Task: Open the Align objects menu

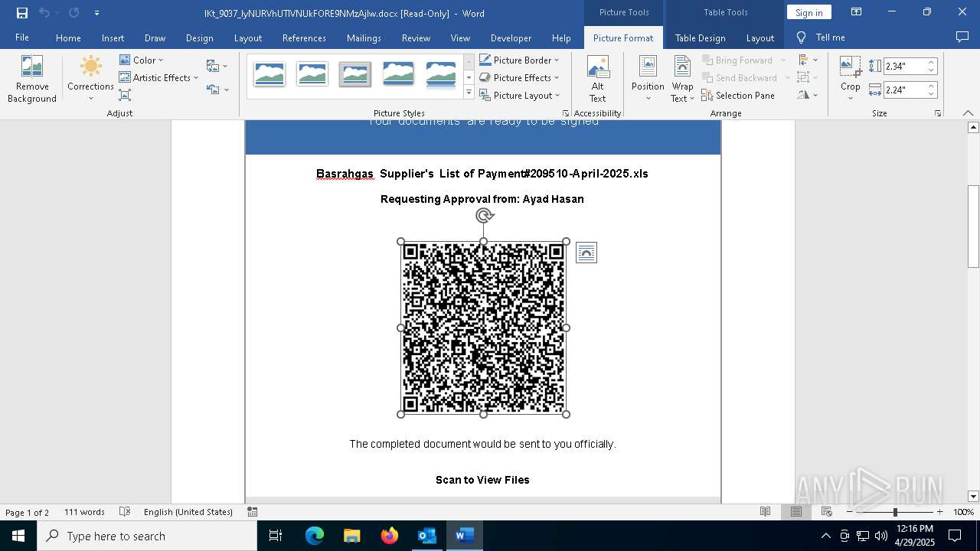Action: (x=808, y=60)
